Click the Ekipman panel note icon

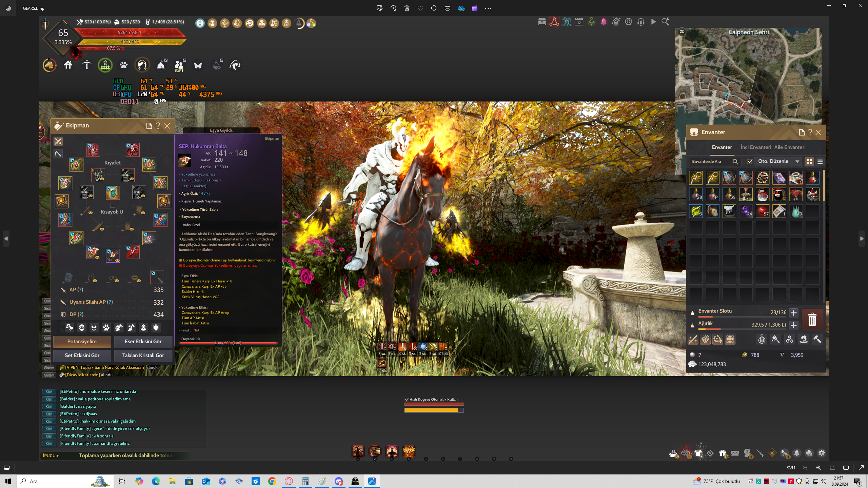point(149,126)
